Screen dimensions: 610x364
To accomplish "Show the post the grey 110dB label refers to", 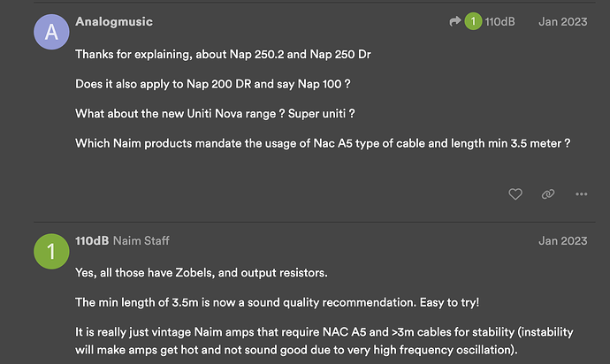I will click(499, 22).
